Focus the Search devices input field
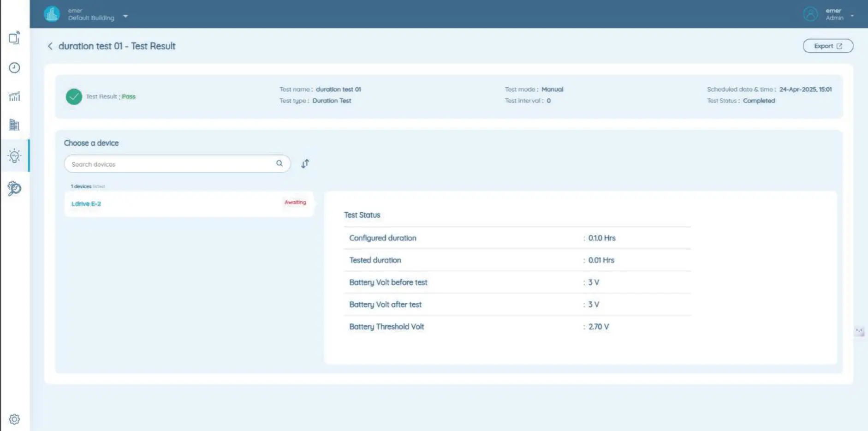The height and width of the screenshot is (431, 868). pos(171,164)
